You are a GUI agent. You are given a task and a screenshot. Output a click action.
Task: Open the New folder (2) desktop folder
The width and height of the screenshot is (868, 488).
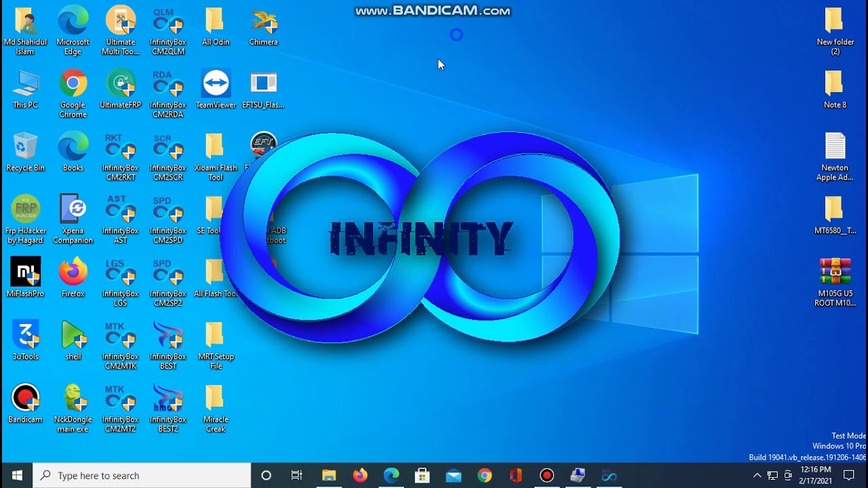(x=835, y=31)
